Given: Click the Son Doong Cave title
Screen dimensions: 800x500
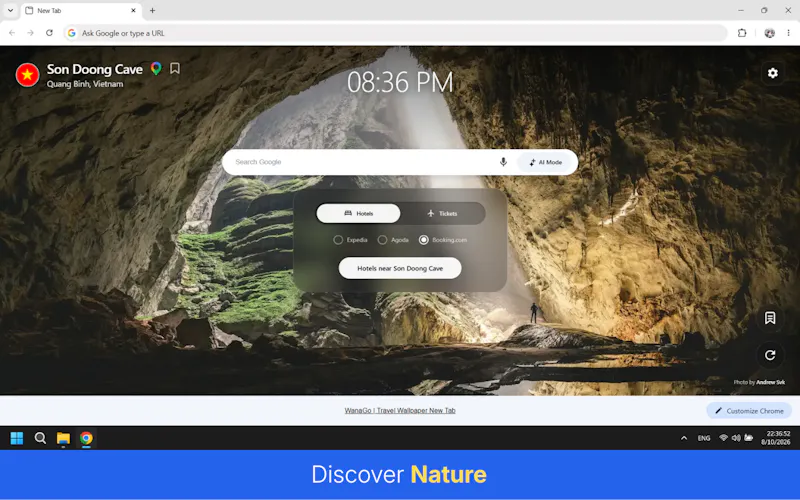Looking at the screenshot, I should tap(94, 69).
